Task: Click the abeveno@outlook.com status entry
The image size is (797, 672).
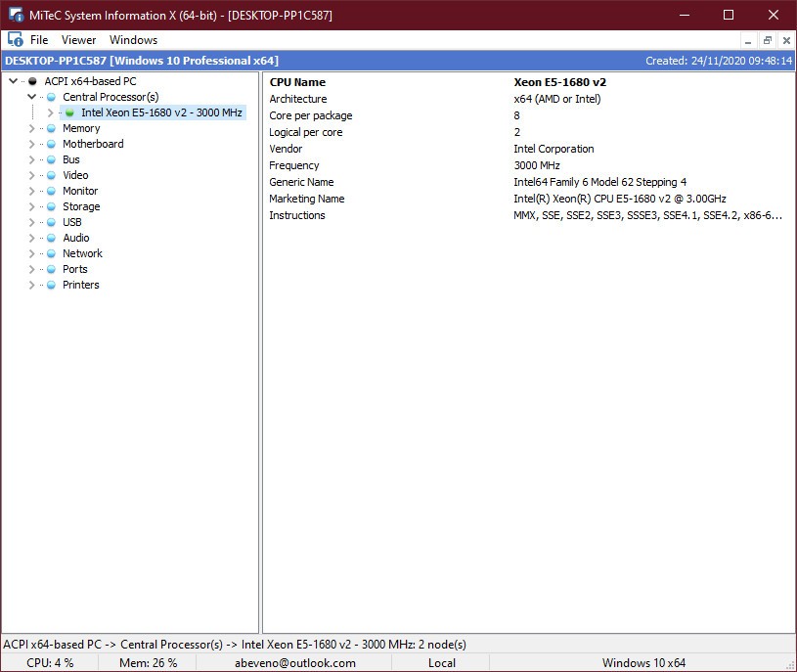Action: [294, 663]
